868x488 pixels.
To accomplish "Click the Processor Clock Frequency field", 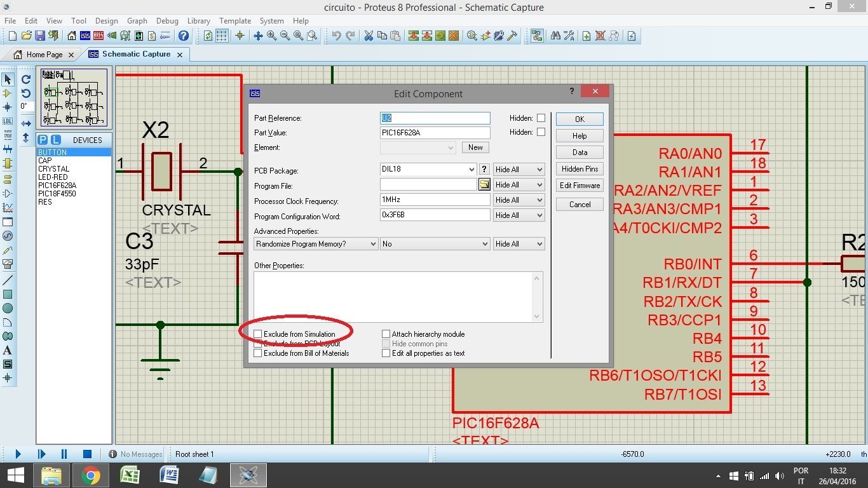I will pos(435,200).
